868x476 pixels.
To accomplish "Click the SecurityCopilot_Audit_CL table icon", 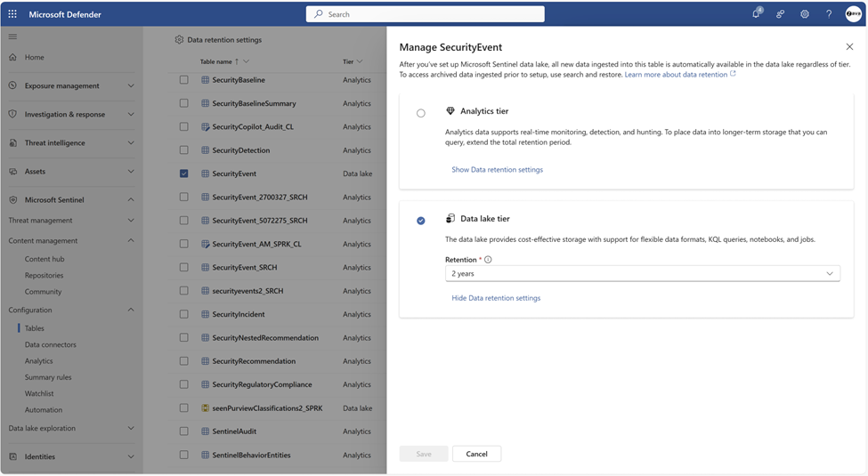I will coord(206,126).
